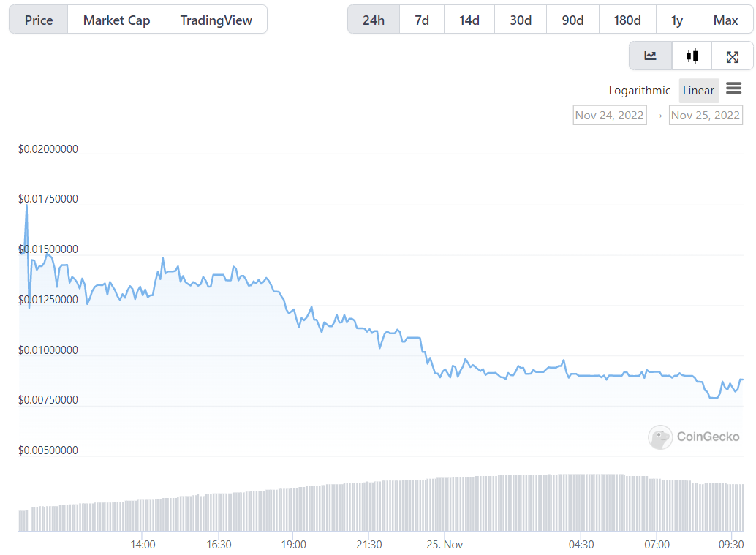Click the $0.02000000 axis label
This screenshot has width=756, height=555.
coord(48,149)
